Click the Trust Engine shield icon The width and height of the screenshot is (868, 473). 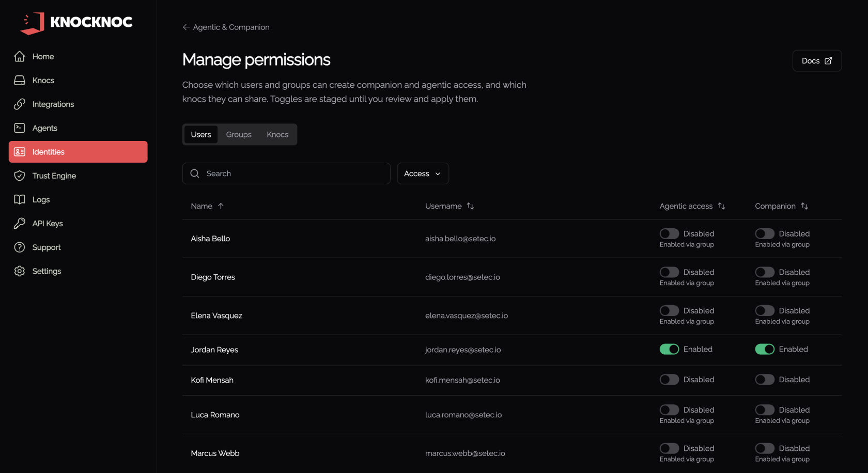[20, 176]
